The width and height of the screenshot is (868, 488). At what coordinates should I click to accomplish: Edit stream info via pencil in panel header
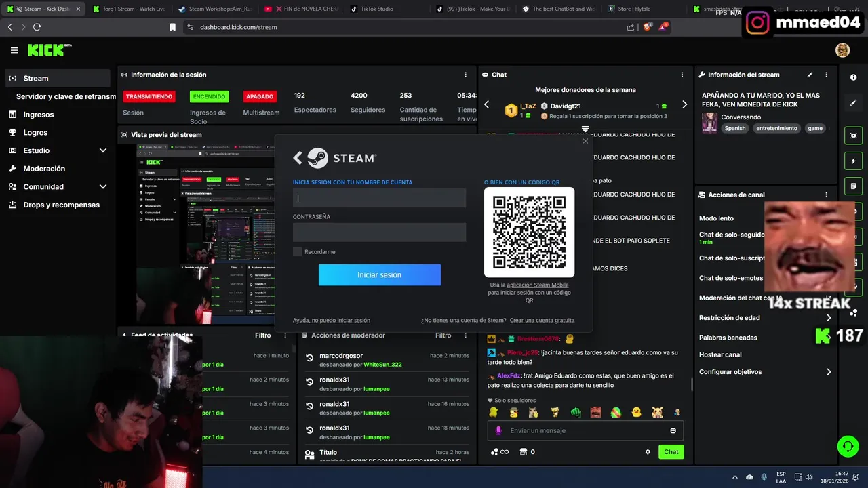click(810, 75)
